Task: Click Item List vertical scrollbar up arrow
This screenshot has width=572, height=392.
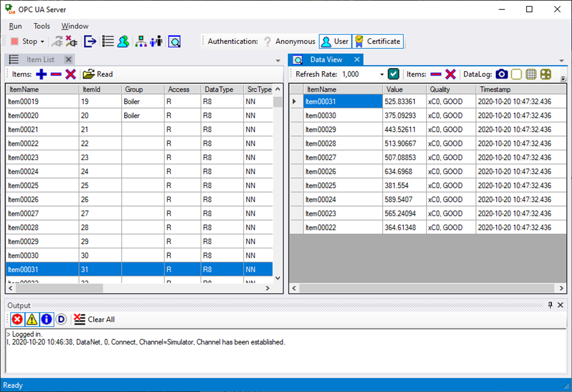Action: pyautogui.click(x=278, y=89)
